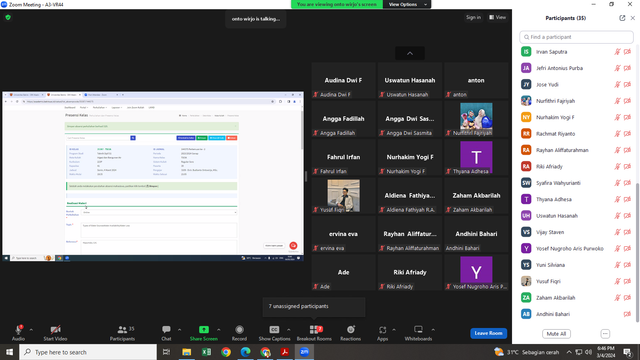This screenshot has width=640, height=360.
Task: Click the Audio microphone icon
Action: pos(18,330)
